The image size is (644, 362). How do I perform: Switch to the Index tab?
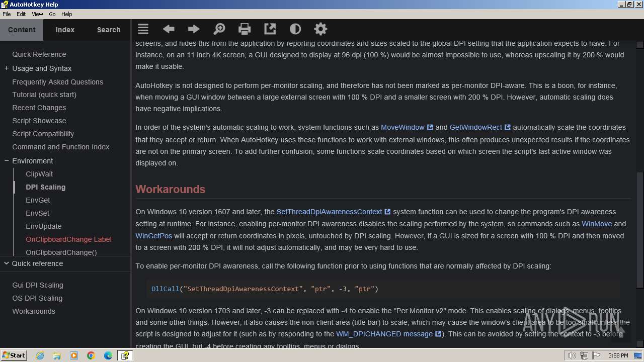coord(65,30)
